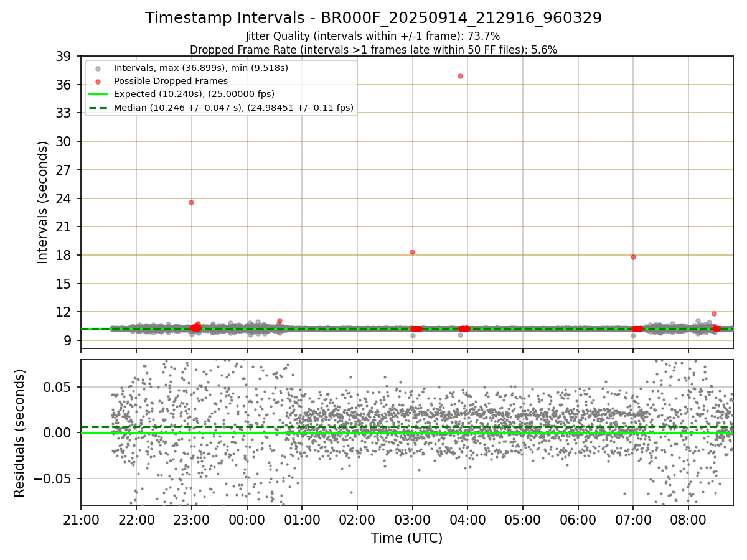Click the 12 y-axis tick label
This screenshot has width=747, height=560.
[63, 312]
